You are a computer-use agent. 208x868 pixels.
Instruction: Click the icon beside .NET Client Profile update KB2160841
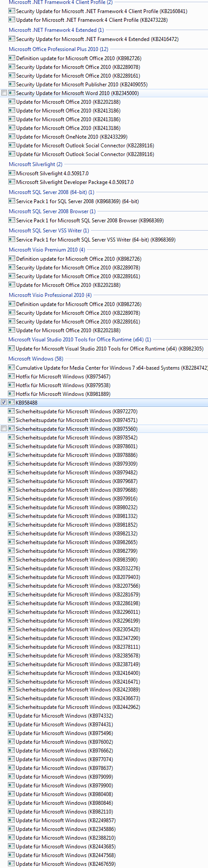click(x=12, y=11)
